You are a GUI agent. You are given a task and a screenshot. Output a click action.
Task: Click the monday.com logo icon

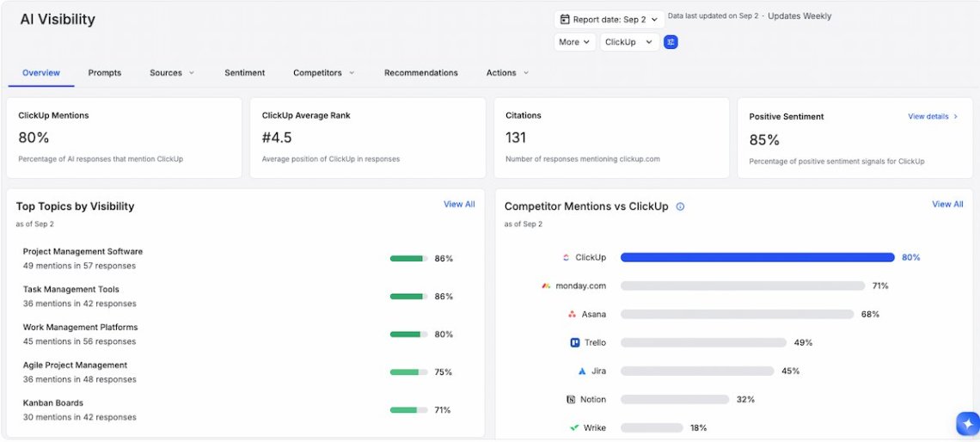tap(546, 285)
